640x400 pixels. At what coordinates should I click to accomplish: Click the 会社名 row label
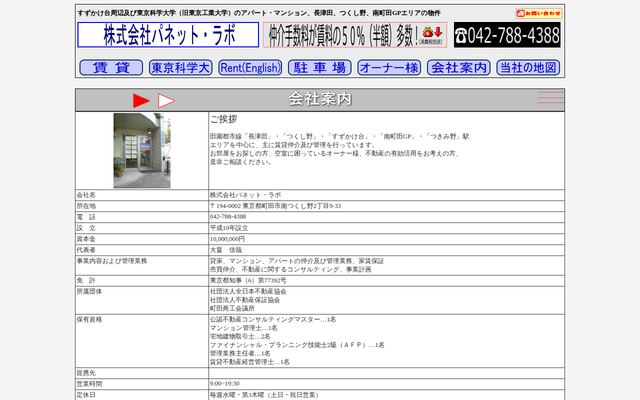86,195
